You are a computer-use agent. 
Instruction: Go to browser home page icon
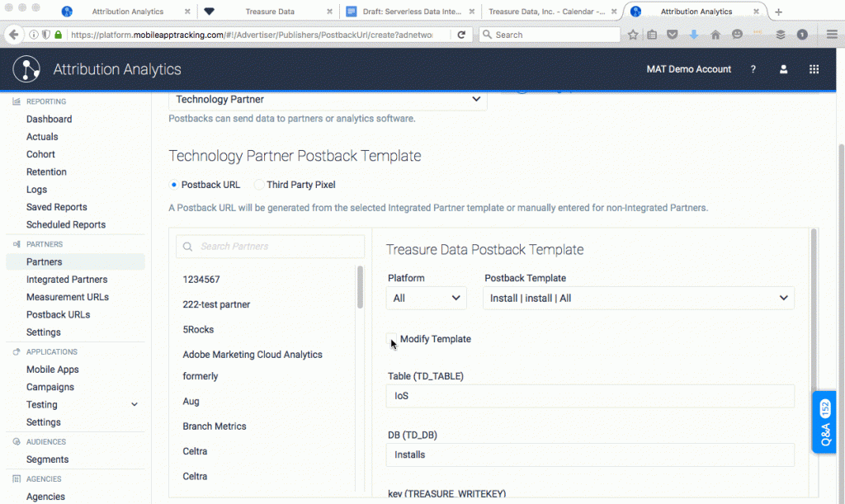pos(715,35)
